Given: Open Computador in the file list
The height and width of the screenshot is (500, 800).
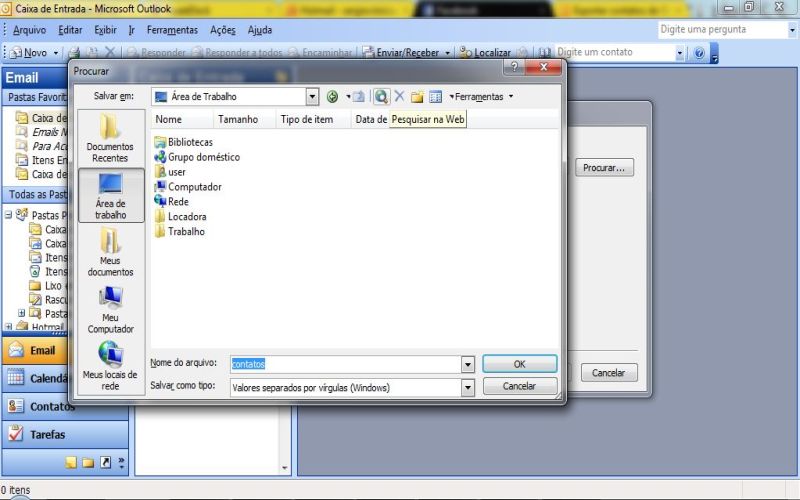Looking at the screenshot, I should pyautogui.click(x=188, y=187).
